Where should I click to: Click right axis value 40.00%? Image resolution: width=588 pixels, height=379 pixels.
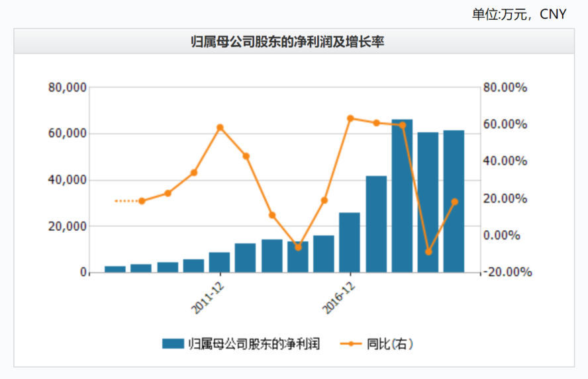pyautogui.click(x=505, y=161)
